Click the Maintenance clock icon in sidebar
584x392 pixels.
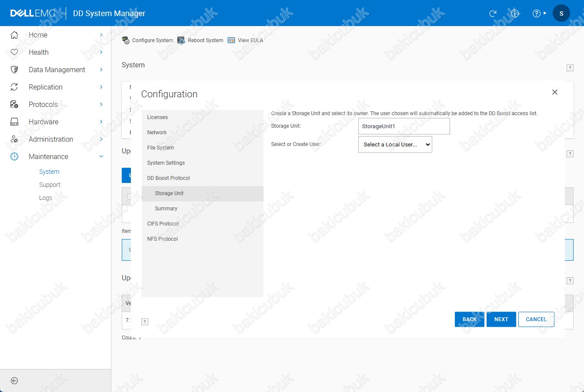[14, 156]
